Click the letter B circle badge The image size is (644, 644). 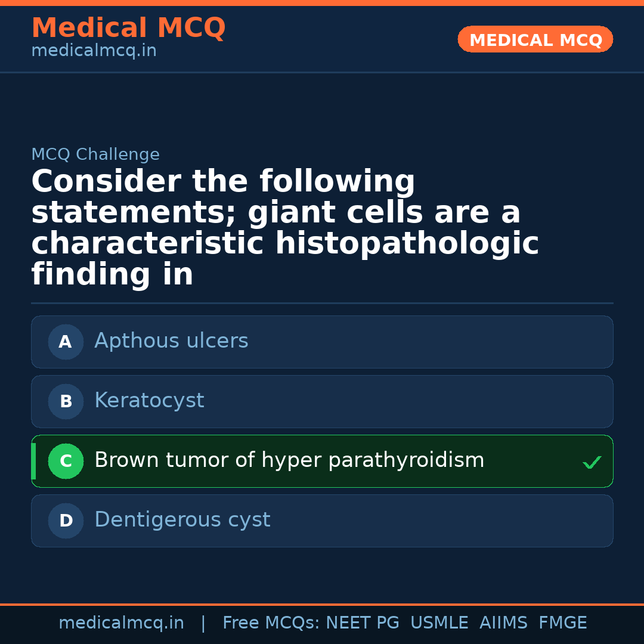66,402
